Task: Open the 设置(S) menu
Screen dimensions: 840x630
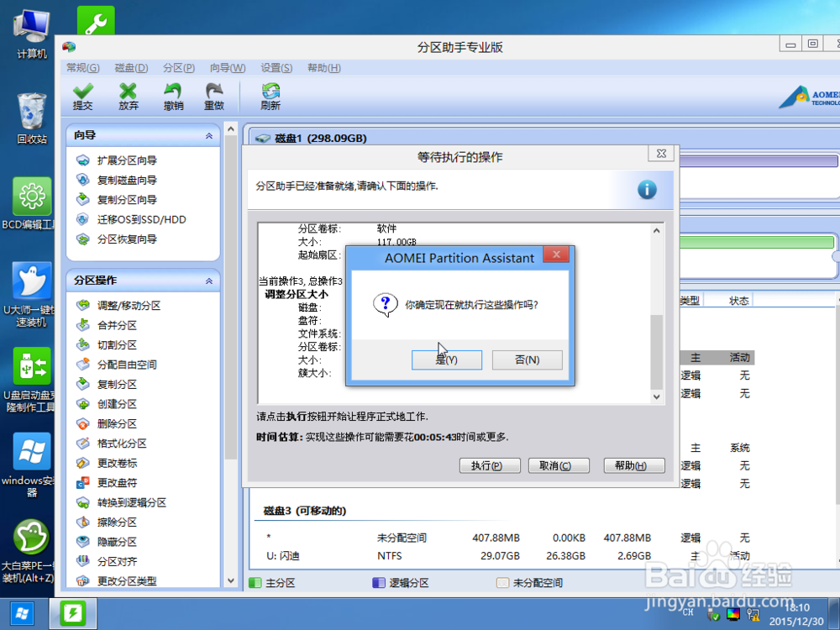Action: tap(276, 68)
